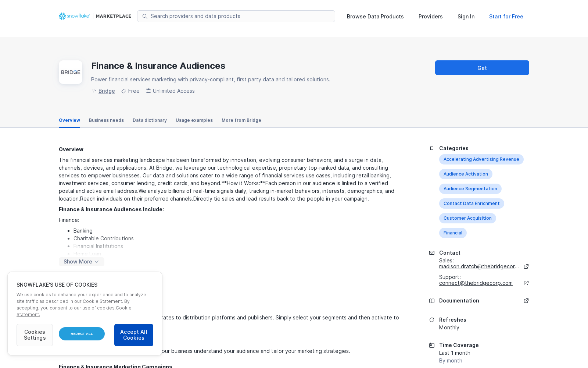Image resolution: width=588 pixels, height=368 pixels.
Task: Click Sign In link
Action: 466,17
